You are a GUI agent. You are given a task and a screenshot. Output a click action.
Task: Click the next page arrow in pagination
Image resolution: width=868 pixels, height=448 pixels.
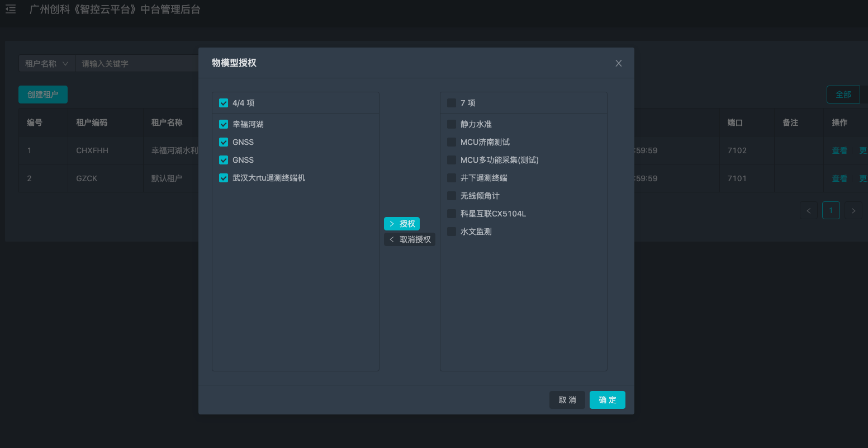tap(853, 210)
